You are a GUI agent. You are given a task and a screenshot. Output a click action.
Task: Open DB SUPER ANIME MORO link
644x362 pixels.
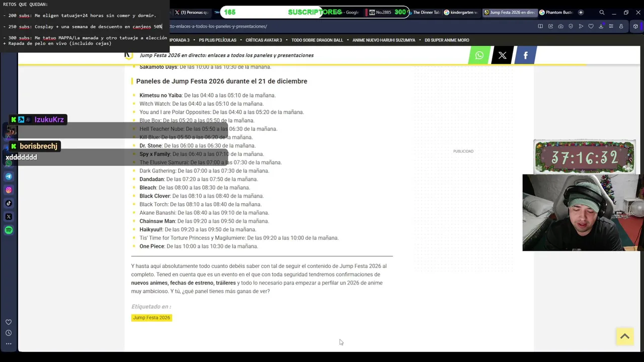(447, 40)
